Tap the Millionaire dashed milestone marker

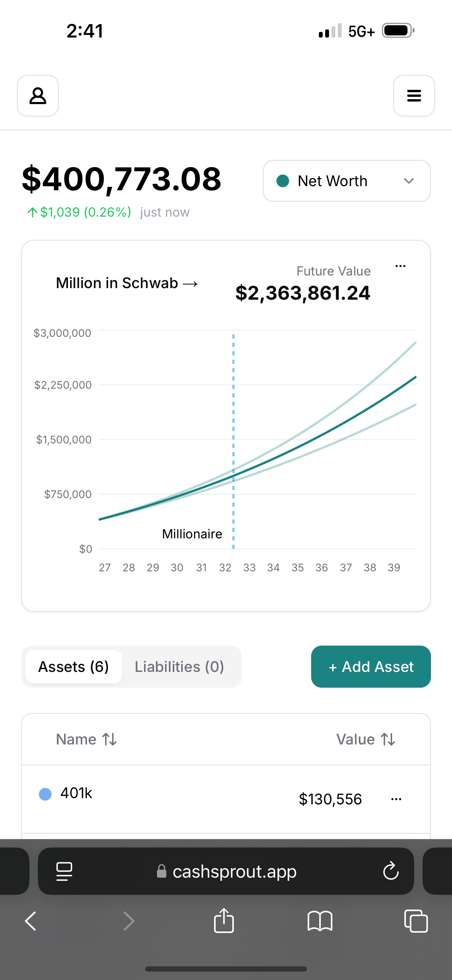(x=233, y=441)
